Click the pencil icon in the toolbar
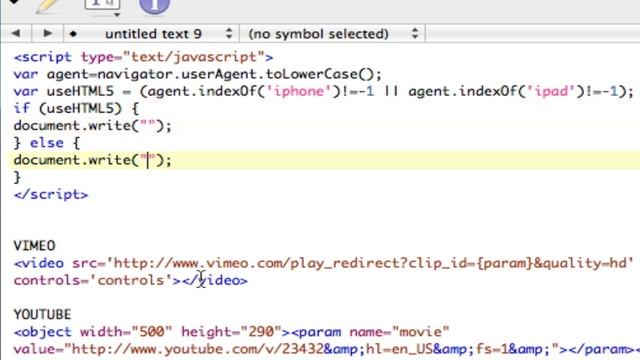 [x=46, y=6]
